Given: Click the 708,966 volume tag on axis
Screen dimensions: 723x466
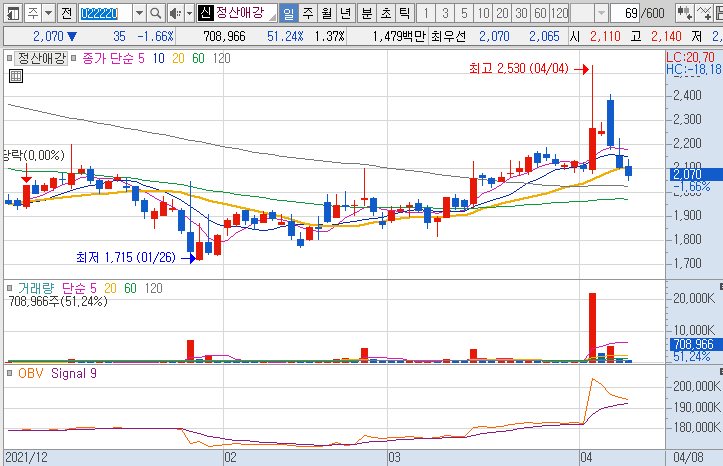Looking at the screenshot, I should [696, 344].
